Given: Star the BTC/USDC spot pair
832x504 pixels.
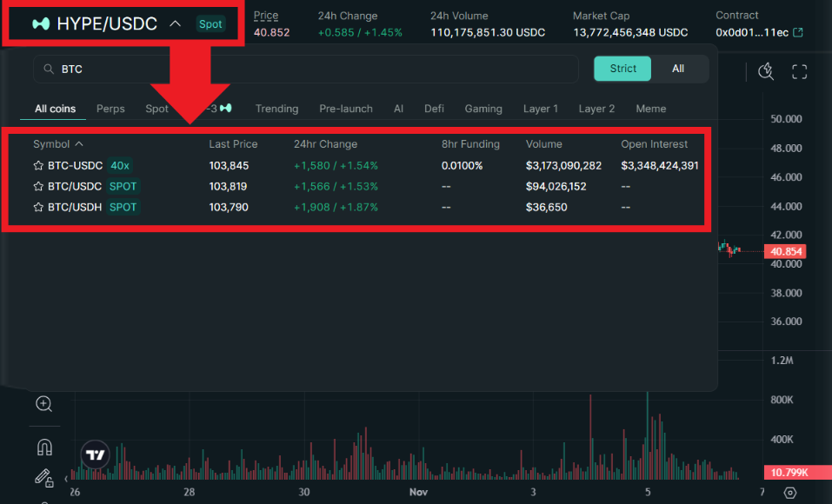Looking at the screenshot, I should pyautogui.click(x=38, y=186).
